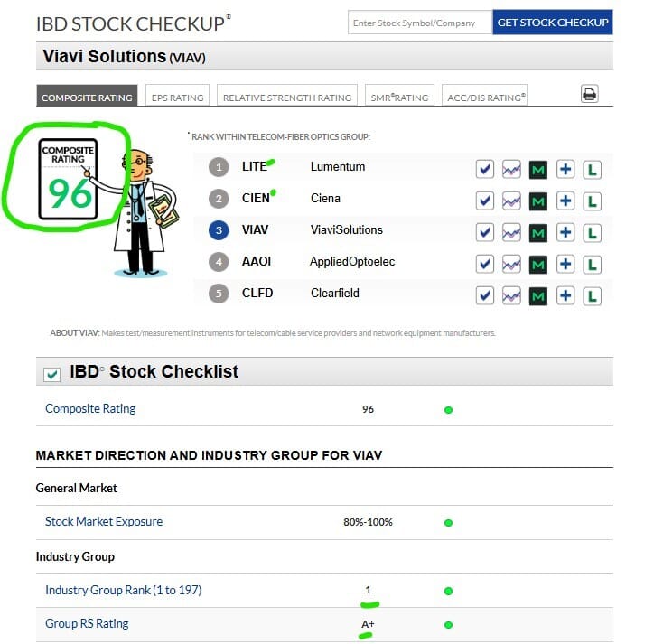Click the L icon in the Ciena row

(x=592, y=201)
